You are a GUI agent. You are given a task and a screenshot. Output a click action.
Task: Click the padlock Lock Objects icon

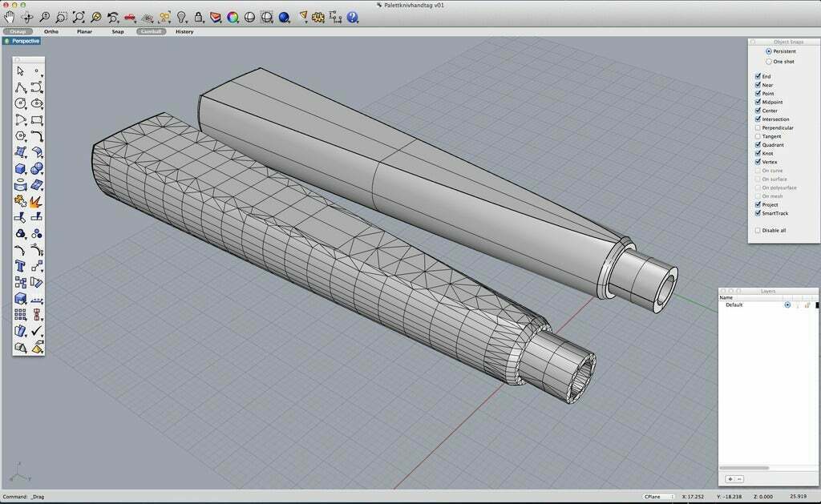coord(199,18)
